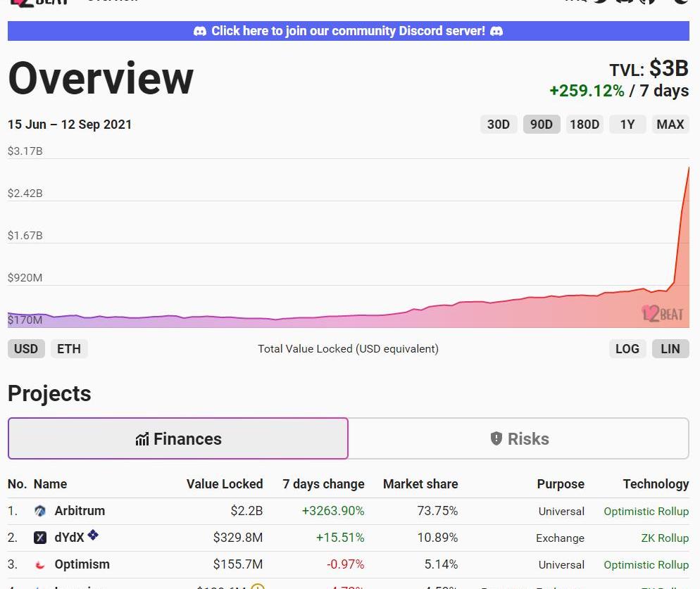Enable LIN scale on chart
The width and height of the screenshot is (700, 589).
point(670,348)
